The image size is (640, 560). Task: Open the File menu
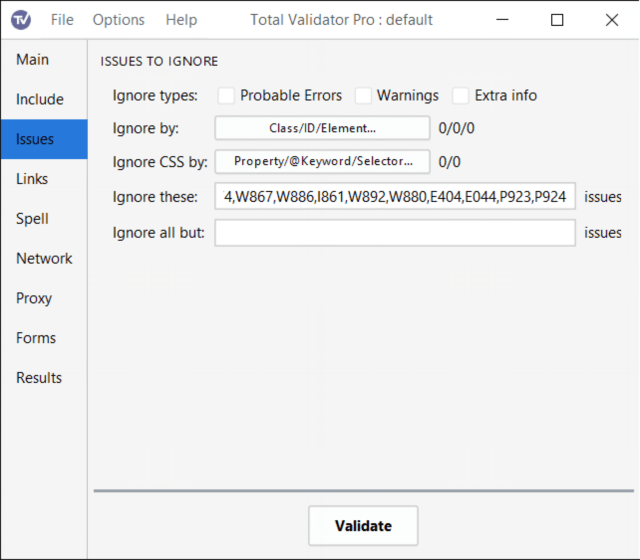(62, 20)
